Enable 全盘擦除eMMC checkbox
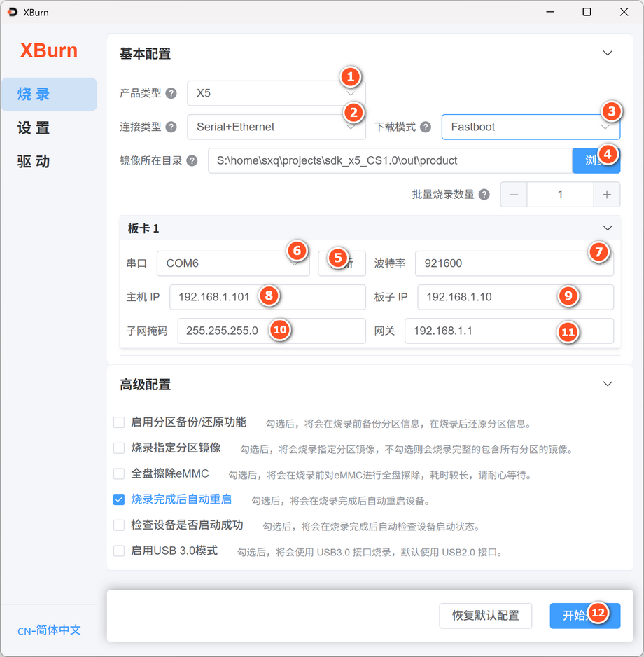Screen dimensions: 644x657 [x=119, y=474]
